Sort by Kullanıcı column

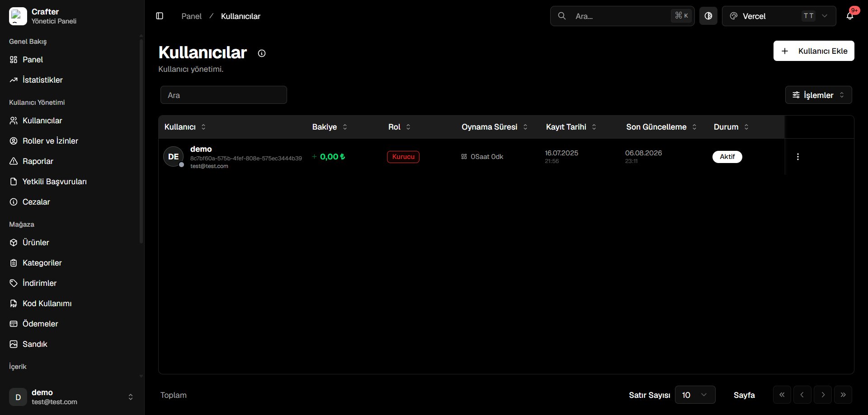point(185,127)
